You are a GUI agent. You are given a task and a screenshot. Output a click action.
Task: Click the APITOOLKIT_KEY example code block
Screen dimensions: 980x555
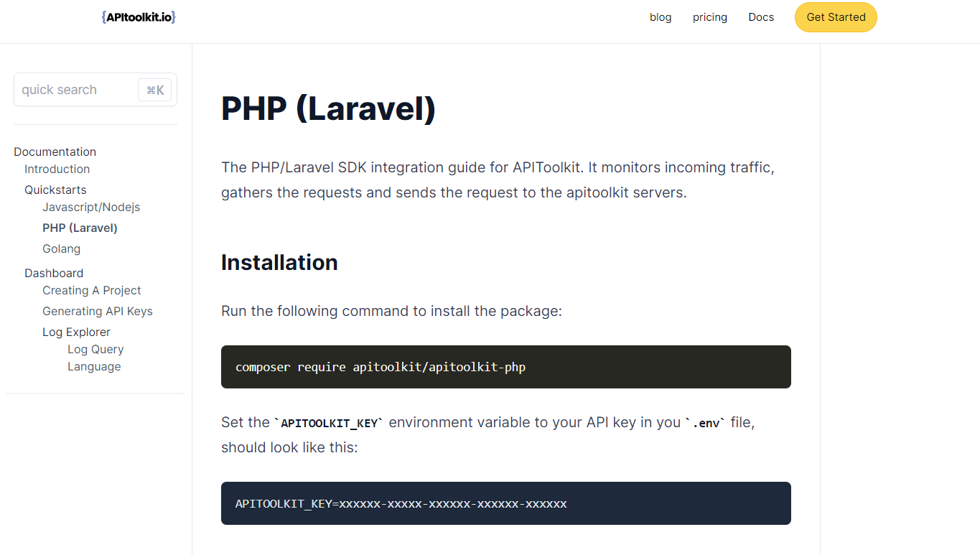(x=505, y=503)
